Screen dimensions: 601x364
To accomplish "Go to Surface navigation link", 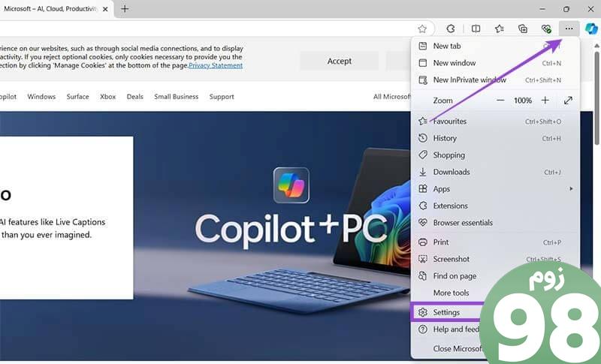I will tap(77, 97).
